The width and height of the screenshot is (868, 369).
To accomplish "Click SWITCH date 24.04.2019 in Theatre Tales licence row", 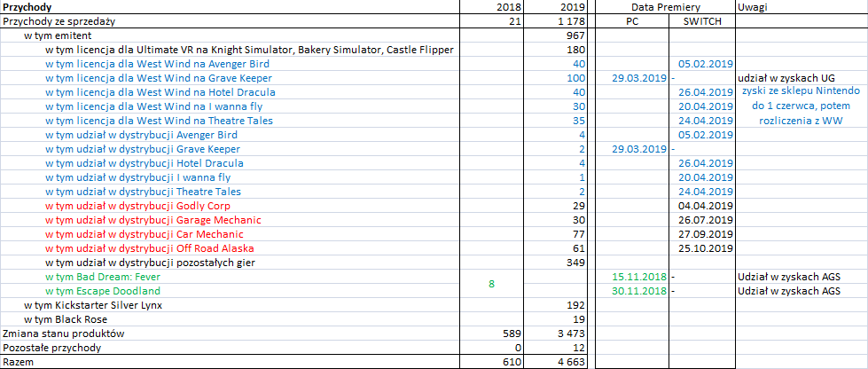I will [x=707, y=121].
